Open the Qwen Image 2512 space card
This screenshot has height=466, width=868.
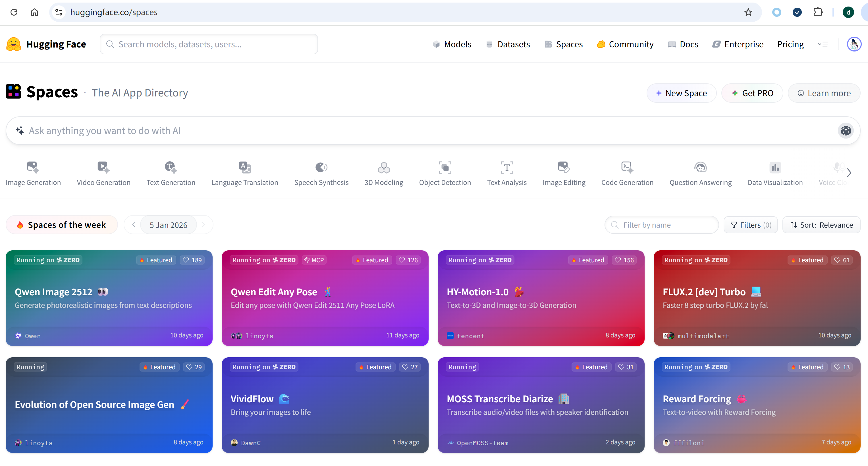pos(109,298)
